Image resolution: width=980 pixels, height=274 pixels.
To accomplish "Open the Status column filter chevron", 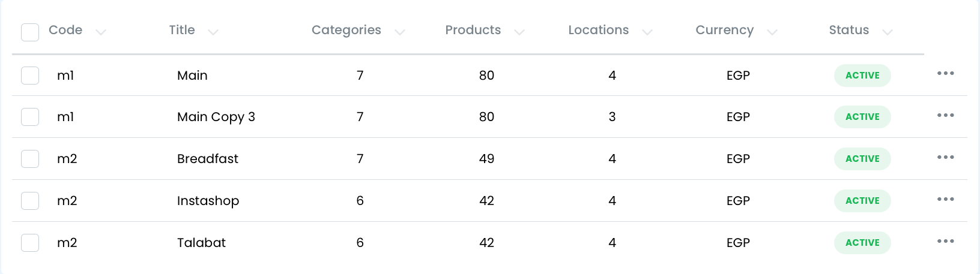I will [888, 32].
